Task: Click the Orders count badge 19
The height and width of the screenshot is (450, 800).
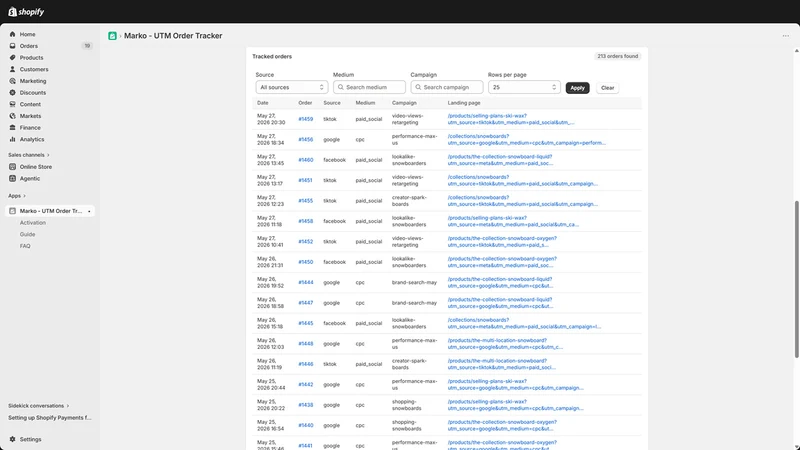Action: point(87,46)
